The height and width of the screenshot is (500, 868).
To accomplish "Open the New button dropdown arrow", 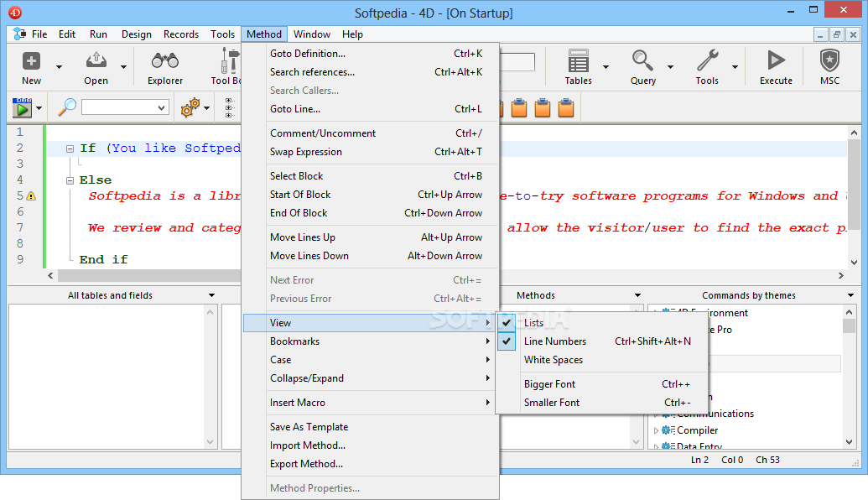I will (x=59, y=67).
